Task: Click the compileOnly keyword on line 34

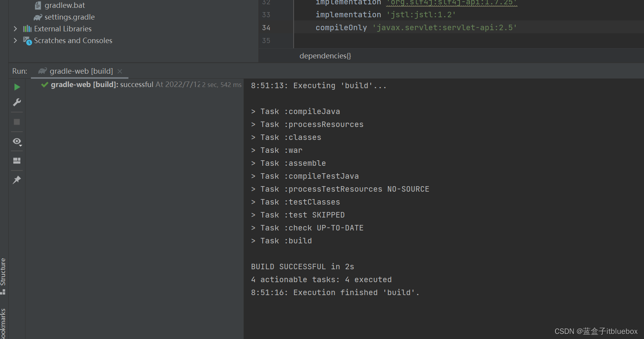Action: point(341,28)
